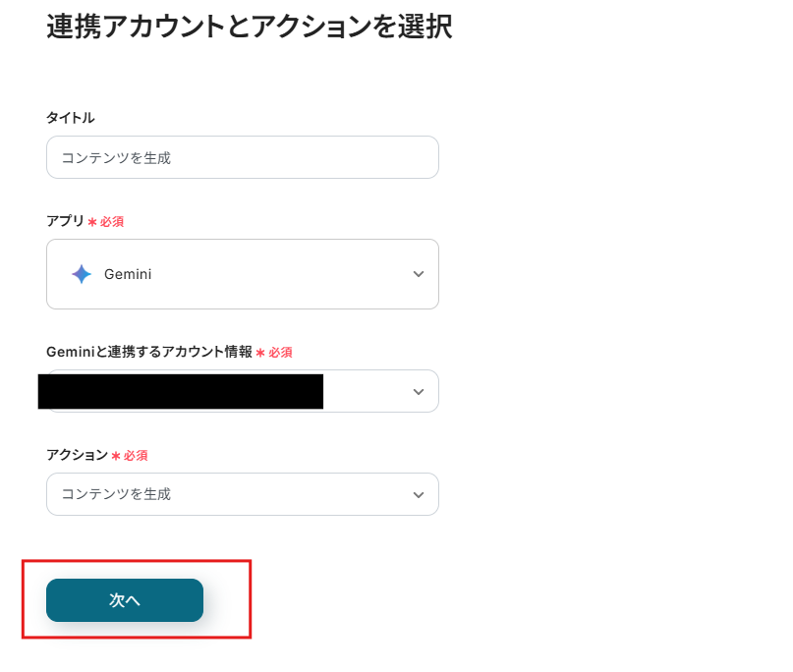Click the red asterisk next to アクション
Viewport: 793px width, 672px height.
coord(116,456)
